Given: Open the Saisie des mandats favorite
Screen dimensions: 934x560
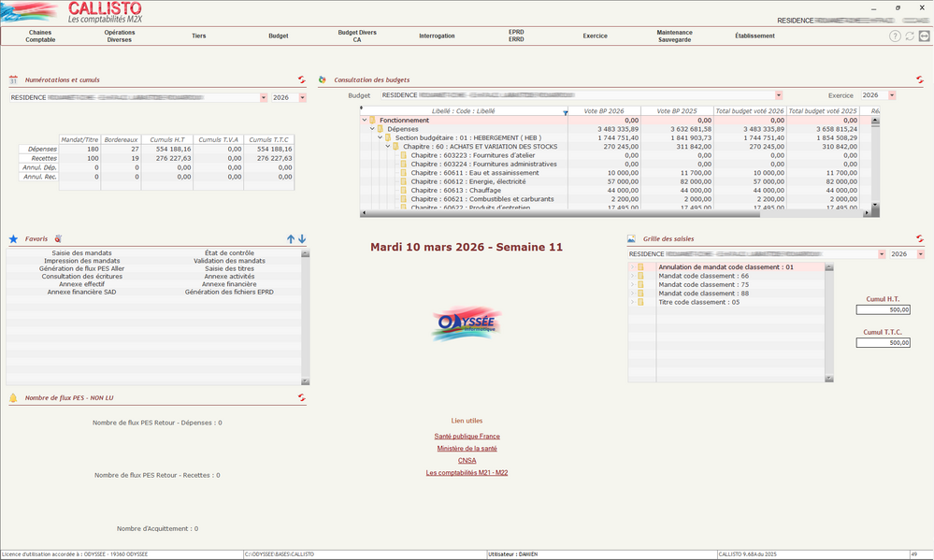Looking at the screenshot, I should [82, 252].
